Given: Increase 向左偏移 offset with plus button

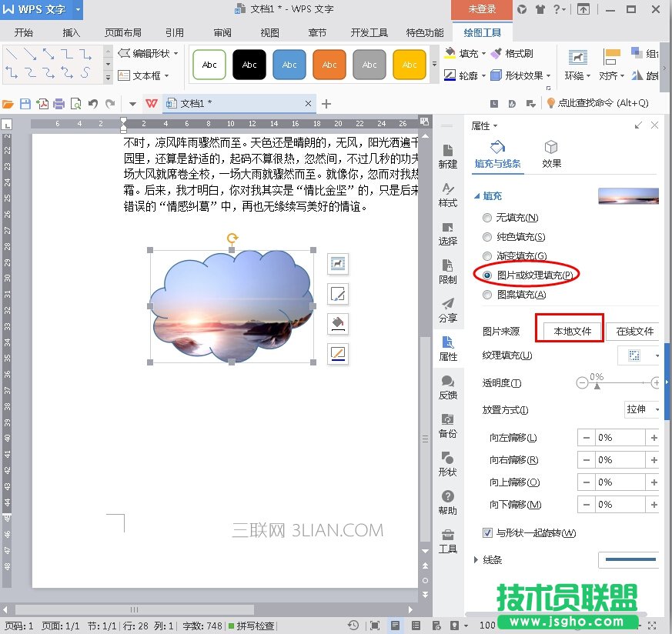Looking at the screenshot, I should pos(654,438).
